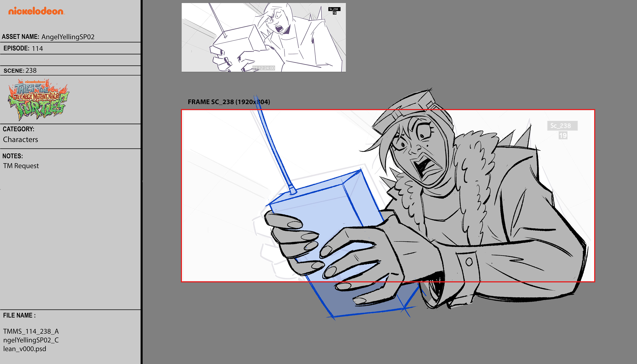
Task: Click the faded 19 watermark in main frame
Action: 563,136
